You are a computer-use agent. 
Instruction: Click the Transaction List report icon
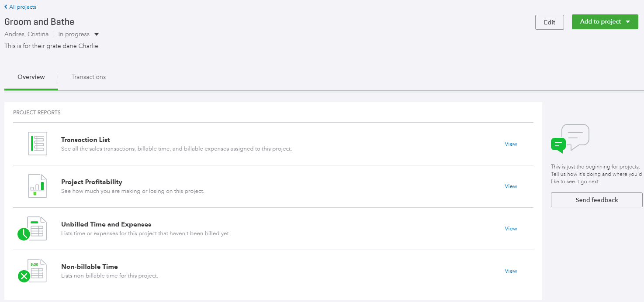tap(37, 144)
